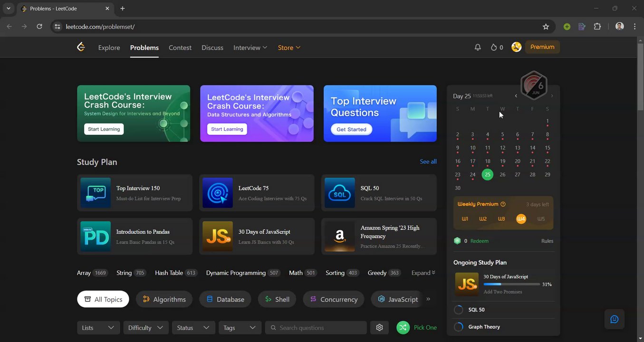Filter by the Algorithms category
This screenshot has width=644, height=342.
[x=164, y=299]
